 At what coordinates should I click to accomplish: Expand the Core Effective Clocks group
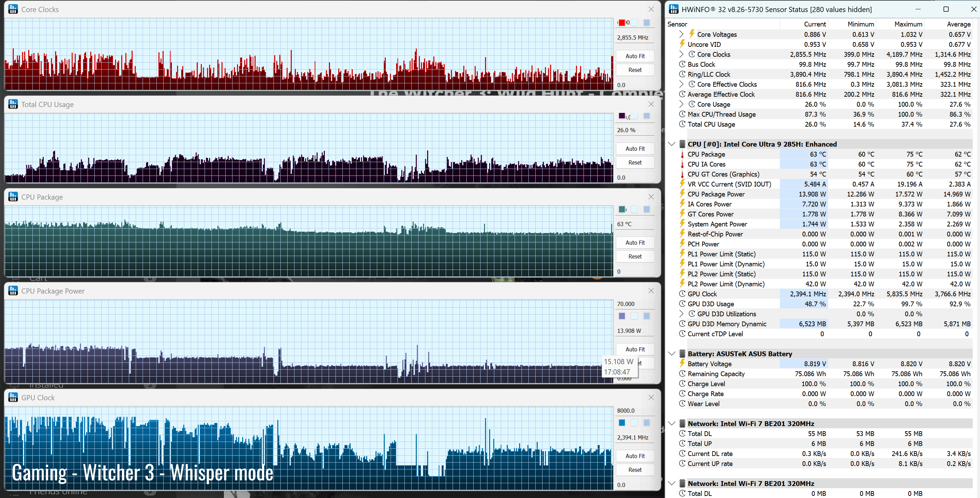pyautogui.click(x=681, y=84)
